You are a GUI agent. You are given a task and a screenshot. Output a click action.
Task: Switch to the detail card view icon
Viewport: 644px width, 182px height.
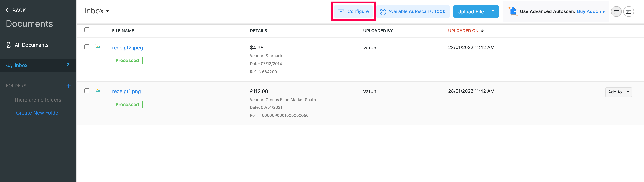click(628, 12)
